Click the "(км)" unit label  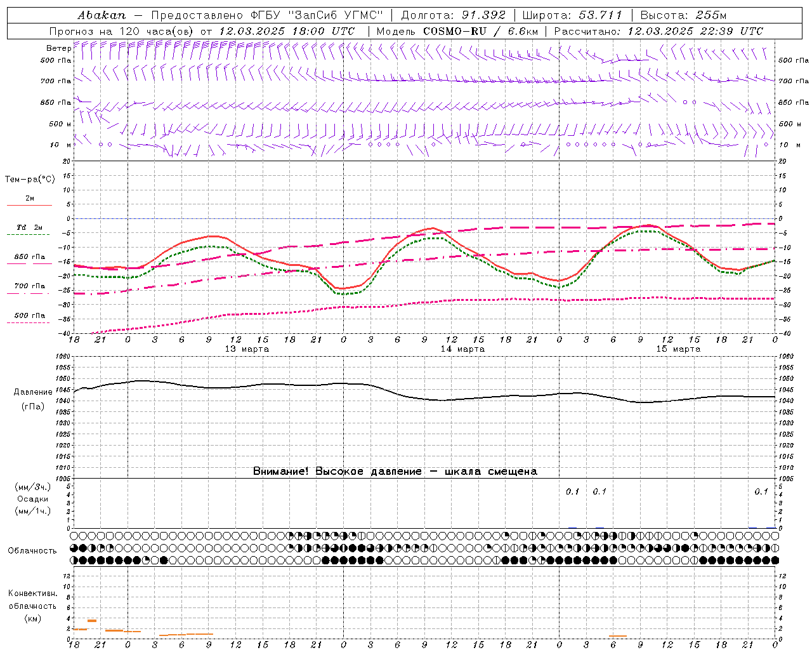(33, 618)
